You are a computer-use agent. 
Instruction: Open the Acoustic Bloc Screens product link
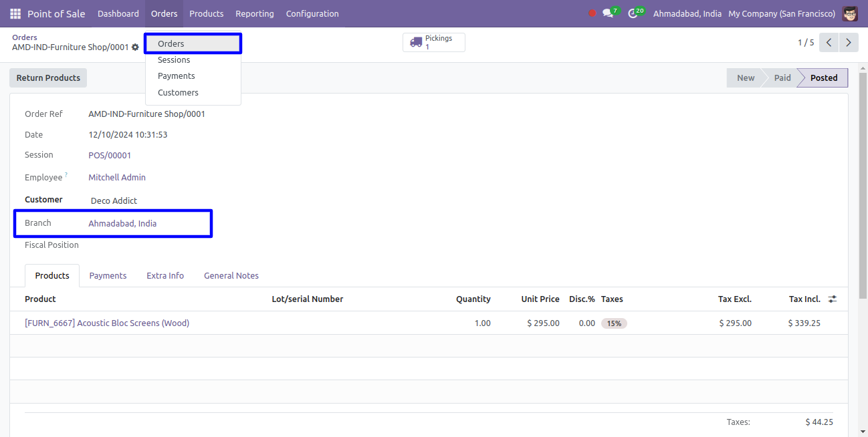pos(107,323)
